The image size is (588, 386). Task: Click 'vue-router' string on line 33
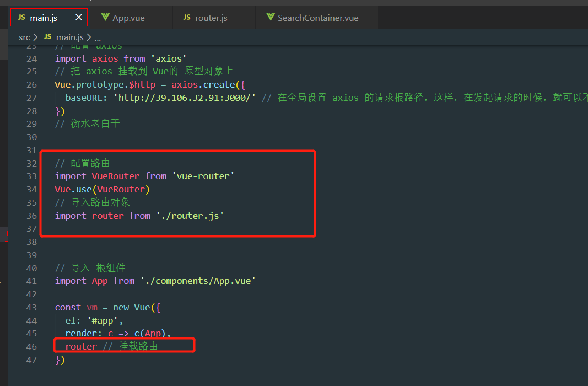point(203,176)
